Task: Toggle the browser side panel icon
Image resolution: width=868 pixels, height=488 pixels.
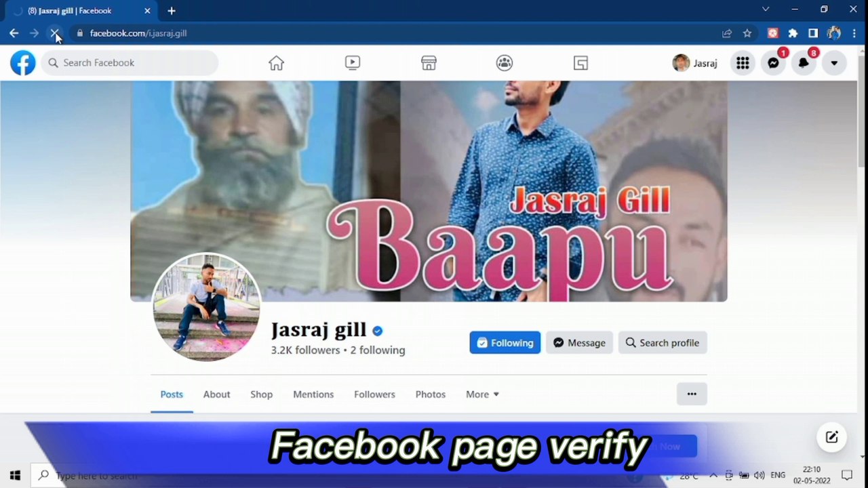Action: 813,33
